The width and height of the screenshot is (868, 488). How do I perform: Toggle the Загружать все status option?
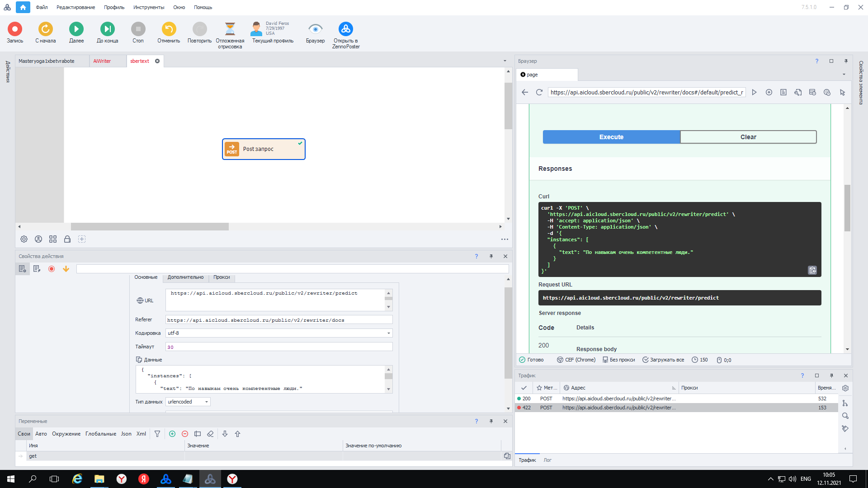click(663, 360)
